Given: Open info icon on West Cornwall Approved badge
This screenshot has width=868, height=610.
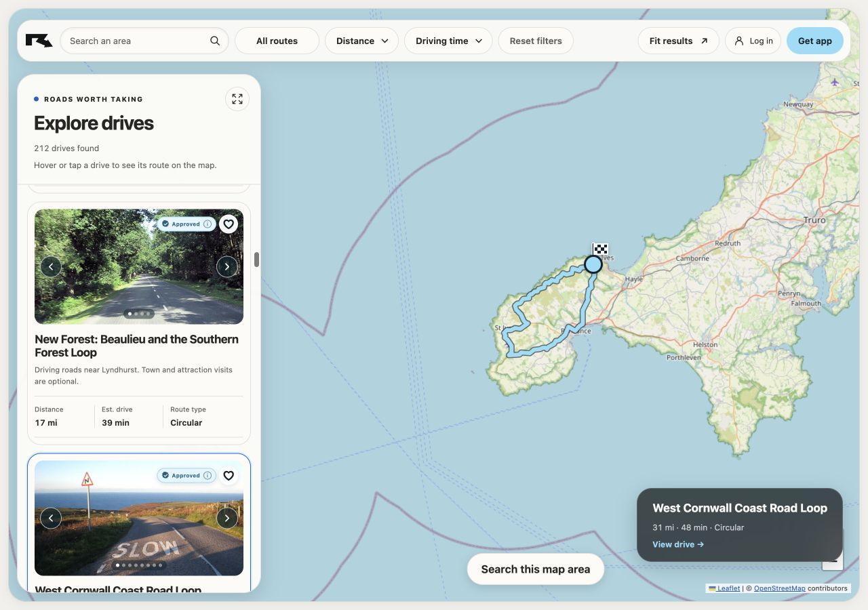Looking at the screenshot, I should click(208, 476).
